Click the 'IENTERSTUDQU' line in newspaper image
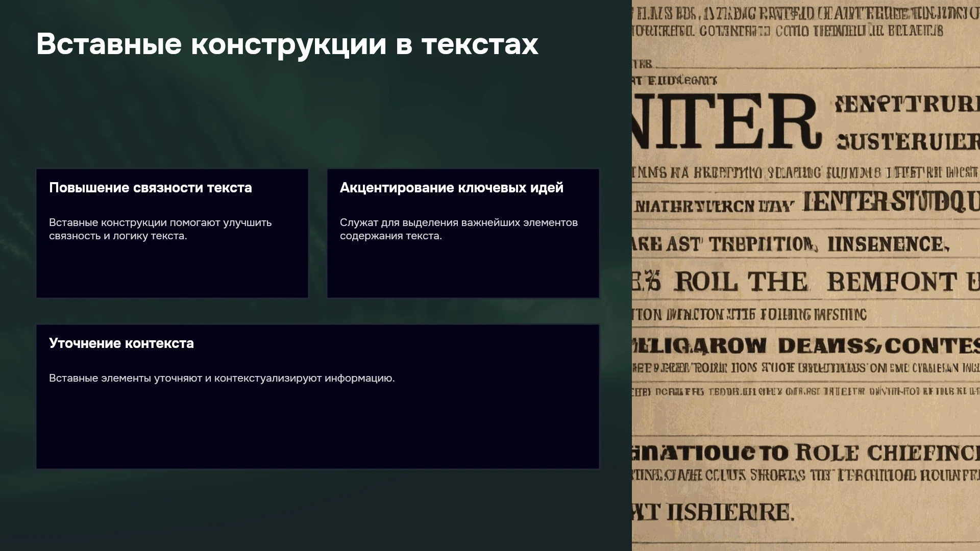This screenshot has width=980, height=551. coord(891,203)
